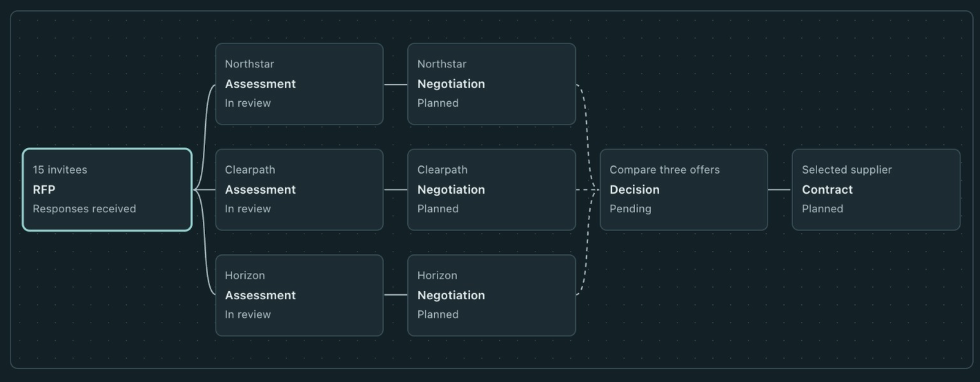This screenshot has height=382, width=980.
Task: Select the highlighted RFP node
Action: click(107, 189)
